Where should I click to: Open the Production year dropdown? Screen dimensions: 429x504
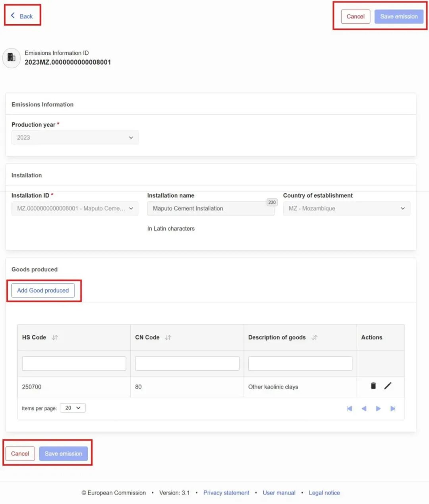coord(75,138)
